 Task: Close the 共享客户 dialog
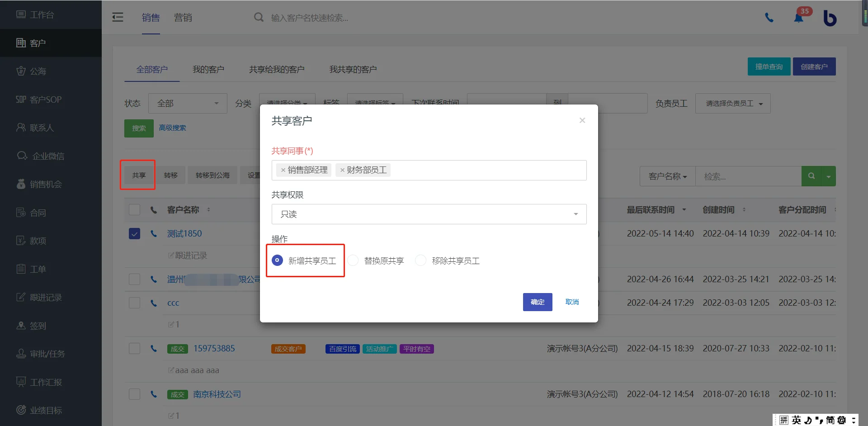[582, 120]
